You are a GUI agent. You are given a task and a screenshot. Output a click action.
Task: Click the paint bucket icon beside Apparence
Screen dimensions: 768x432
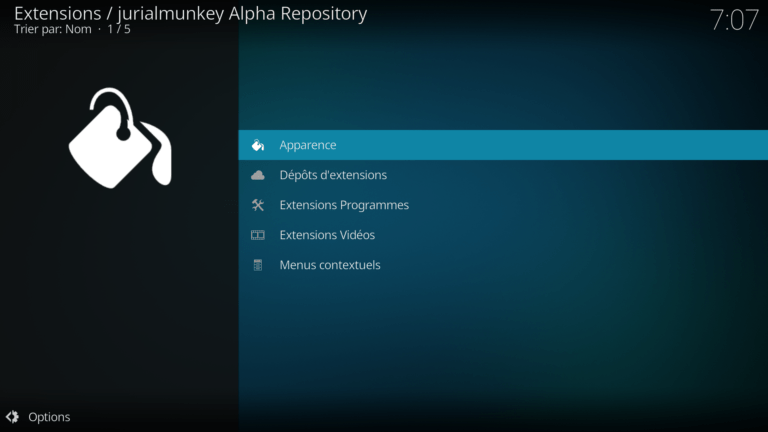[x=258, y=145]
